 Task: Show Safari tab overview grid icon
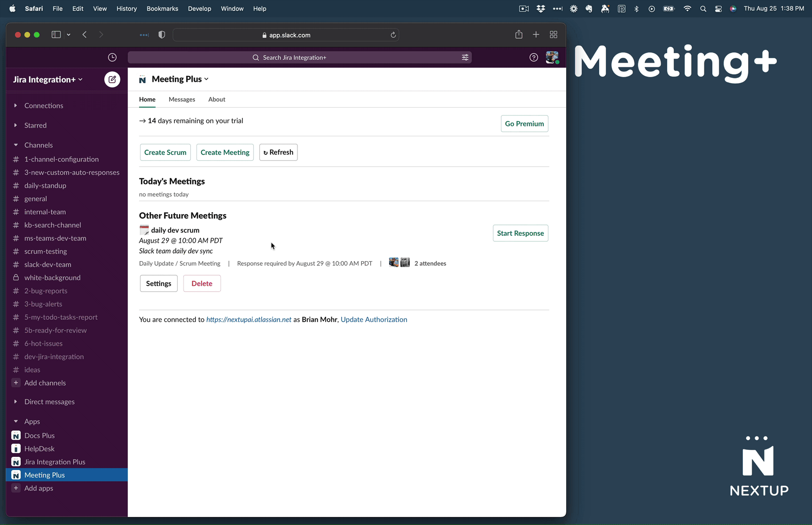554,35
